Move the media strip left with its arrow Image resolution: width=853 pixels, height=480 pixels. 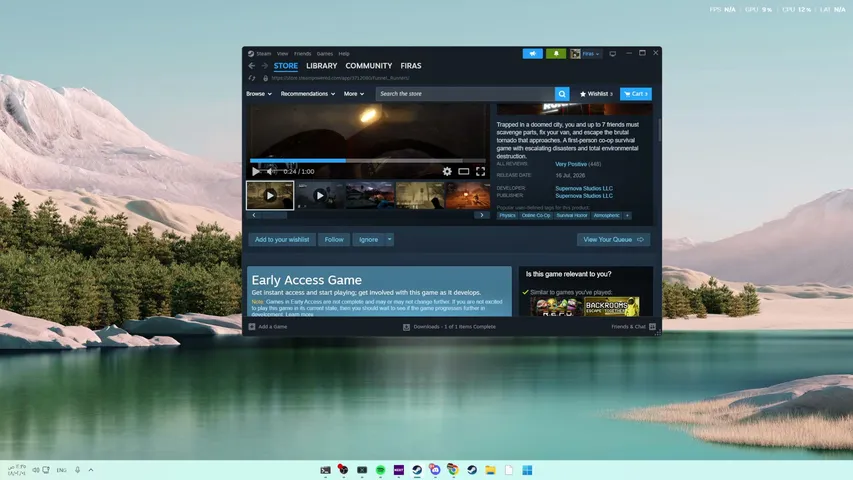[254, 215]
